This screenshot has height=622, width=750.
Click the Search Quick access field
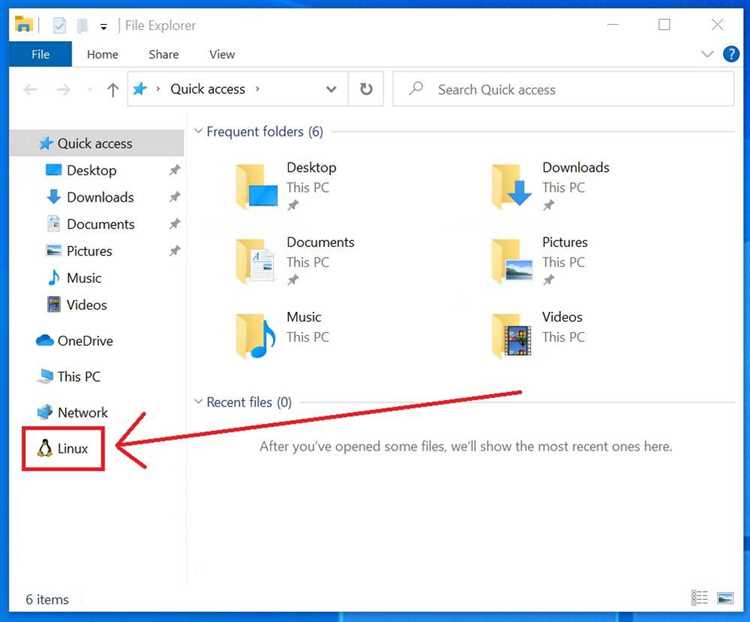coord(563,89)
